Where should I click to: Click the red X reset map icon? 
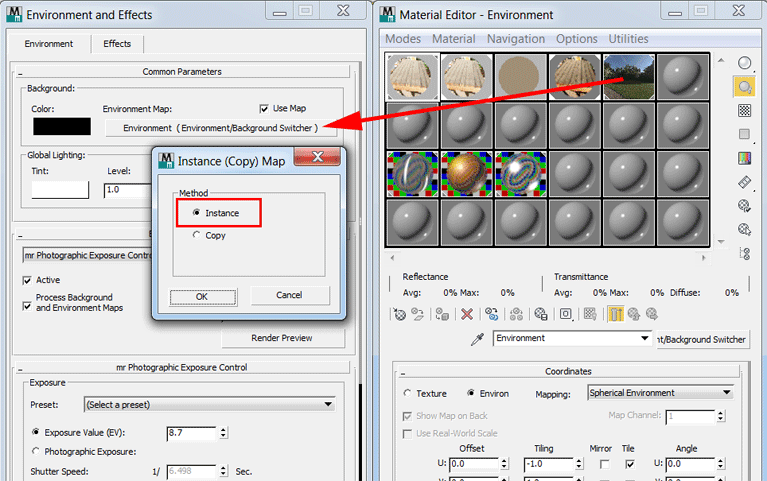466,313
